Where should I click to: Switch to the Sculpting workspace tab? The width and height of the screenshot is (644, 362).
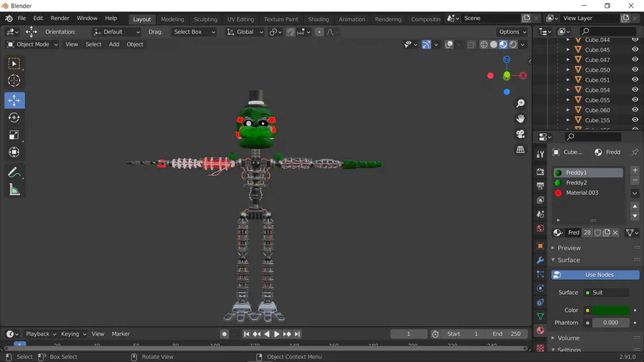coord(206,19)
